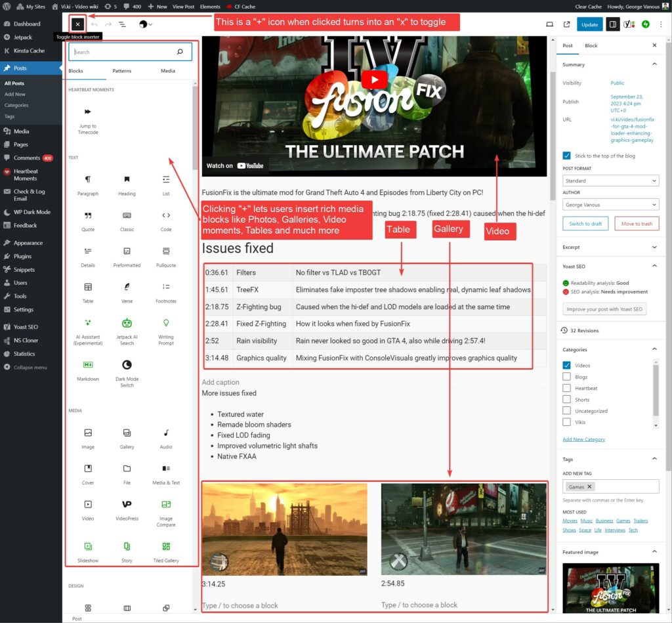Insert a Heading block
This screenshot has width=672, height=623.
click(x=127, y=184)
